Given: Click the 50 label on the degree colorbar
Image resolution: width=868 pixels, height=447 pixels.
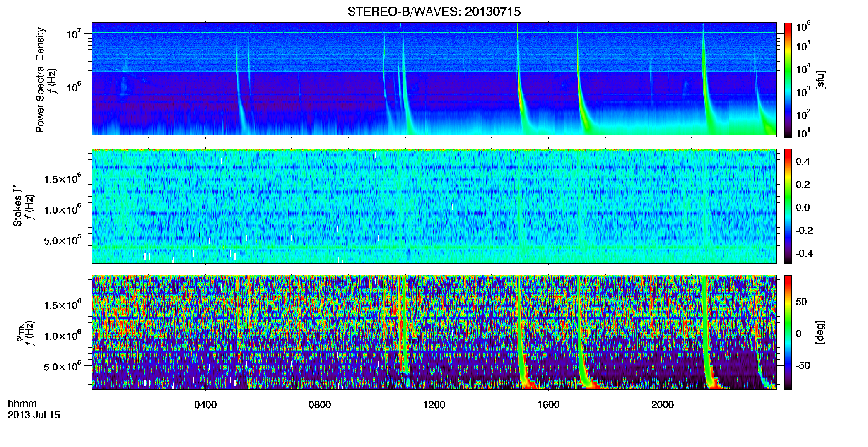Looking at the screenshot, I should coord(801,302).
